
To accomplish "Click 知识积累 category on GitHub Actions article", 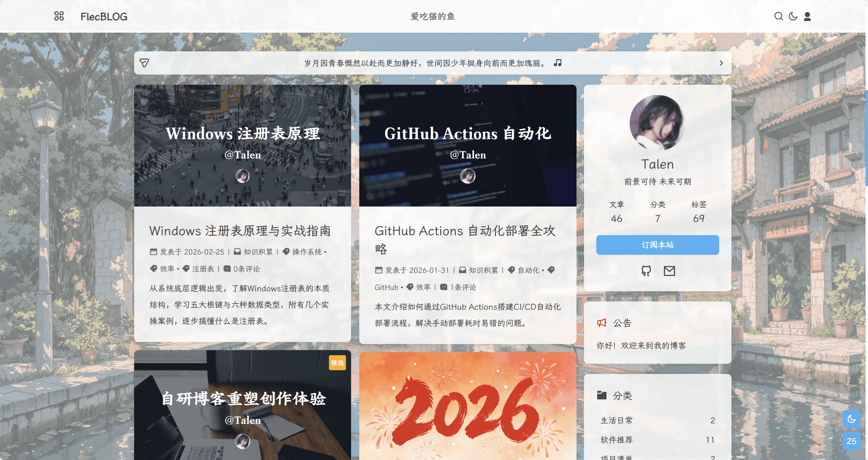I will tap(483, 270).
